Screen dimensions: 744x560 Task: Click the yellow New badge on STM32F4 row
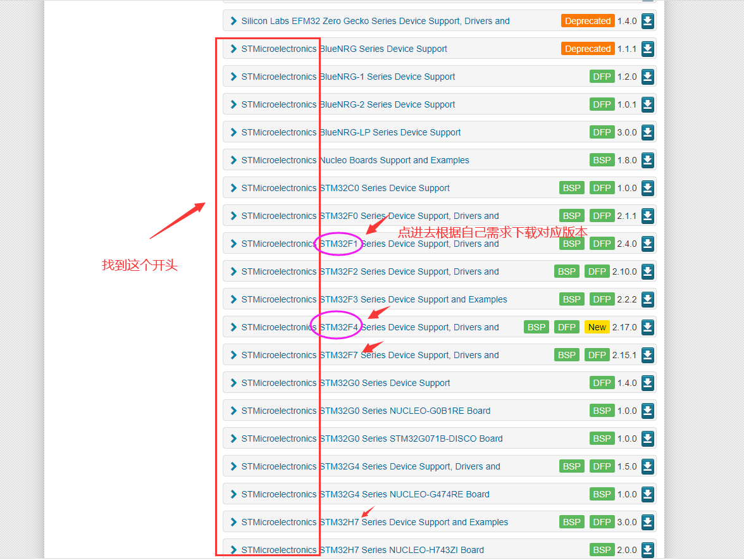[x=597, y=327]
